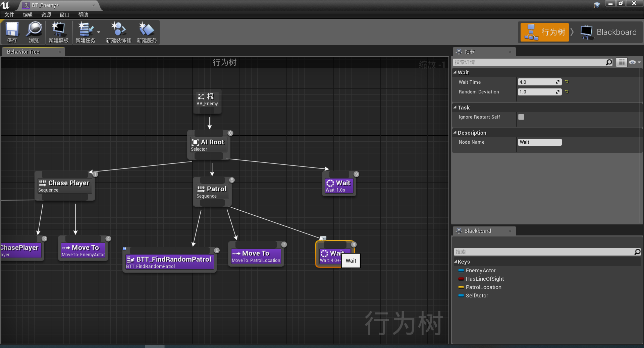The image size is (644, 348).
Task: Open the New Task dropdown arrow
Action: (x=99, y=32)
